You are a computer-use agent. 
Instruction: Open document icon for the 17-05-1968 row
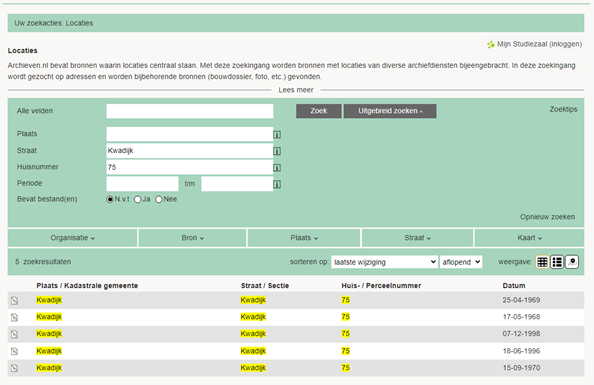coord(14,317)
